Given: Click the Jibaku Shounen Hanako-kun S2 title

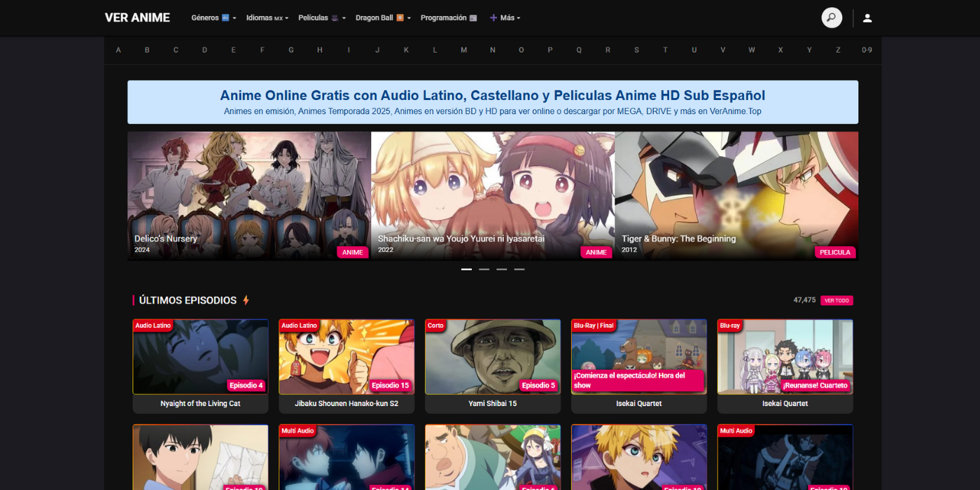Looking at the screenshot, I should click(346, 404).
